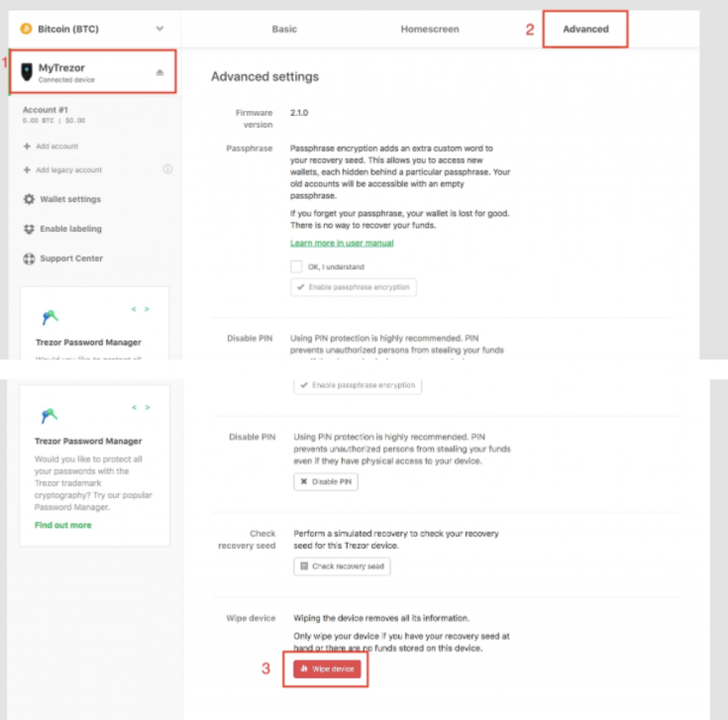The image size is (728, 720).
Task: Click the plus icon beside Add legacy account
Action: (x=27, y=169)
